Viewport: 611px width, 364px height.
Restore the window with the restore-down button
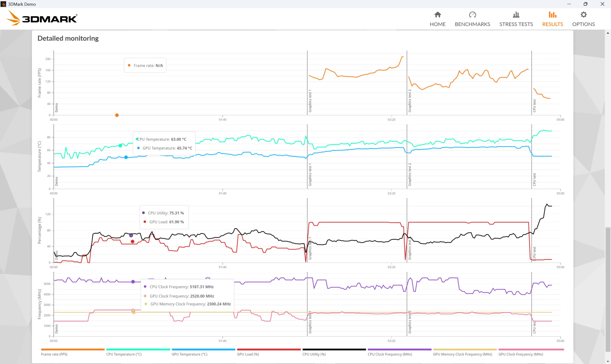coord(585,4)
